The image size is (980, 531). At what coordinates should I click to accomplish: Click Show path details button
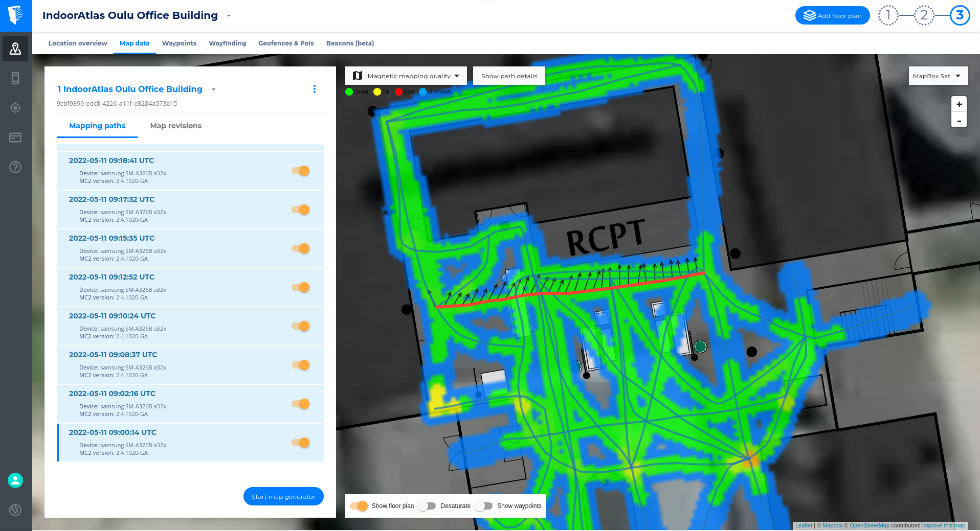[509, 76]
